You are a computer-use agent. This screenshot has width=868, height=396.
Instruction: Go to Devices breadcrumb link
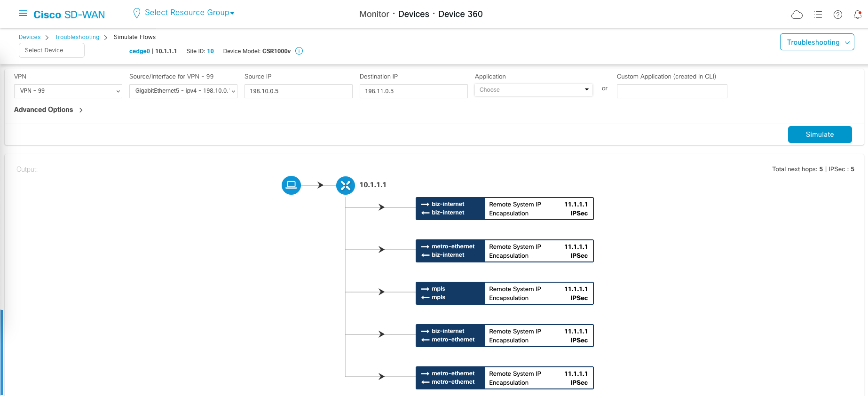30,37
